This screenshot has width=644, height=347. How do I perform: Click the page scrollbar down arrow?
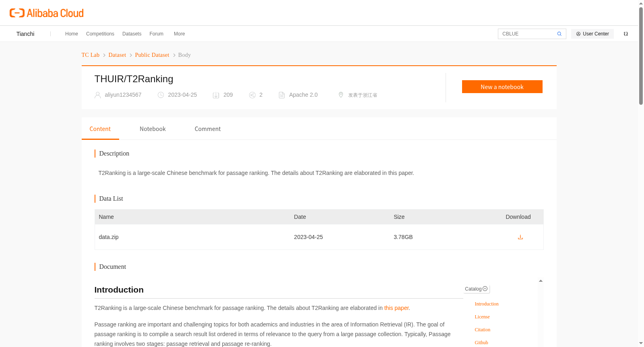coord(641,343)
